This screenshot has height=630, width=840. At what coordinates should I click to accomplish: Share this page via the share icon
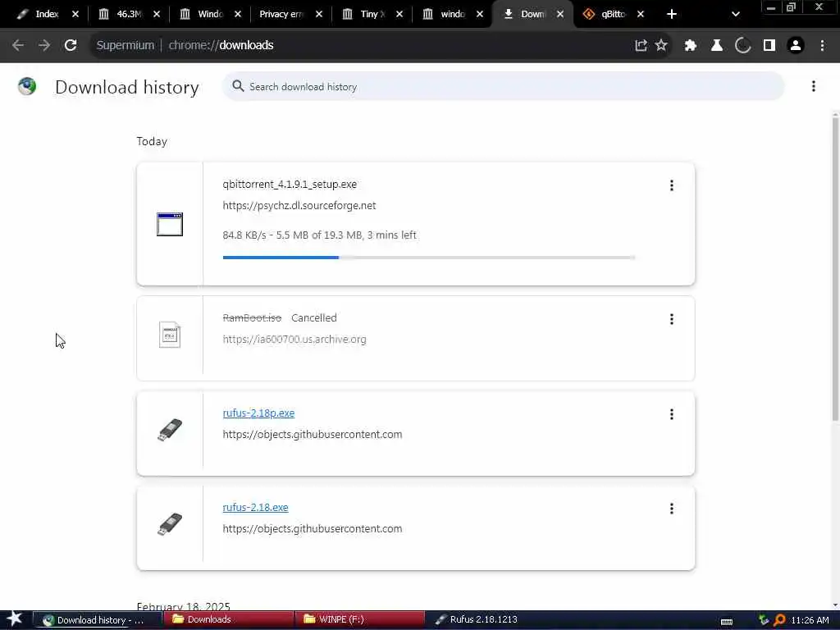coord(641,46)
